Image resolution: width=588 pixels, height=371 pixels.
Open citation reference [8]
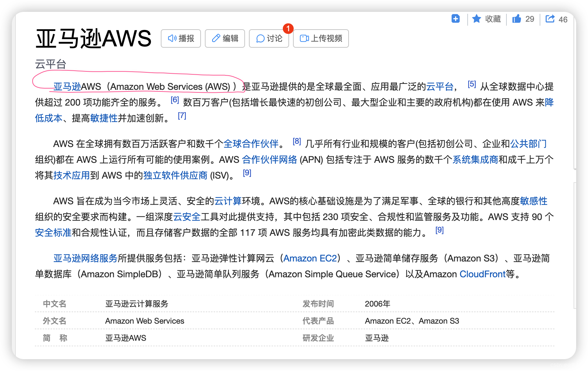pos(297,141)
